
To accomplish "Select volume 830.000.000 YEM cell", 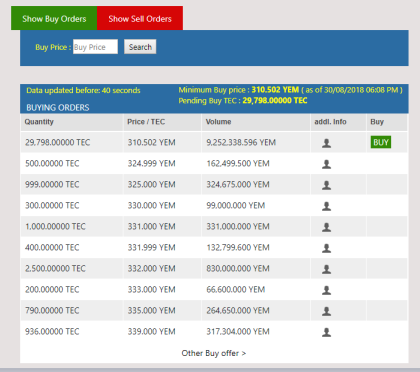I will coord(256,268).
